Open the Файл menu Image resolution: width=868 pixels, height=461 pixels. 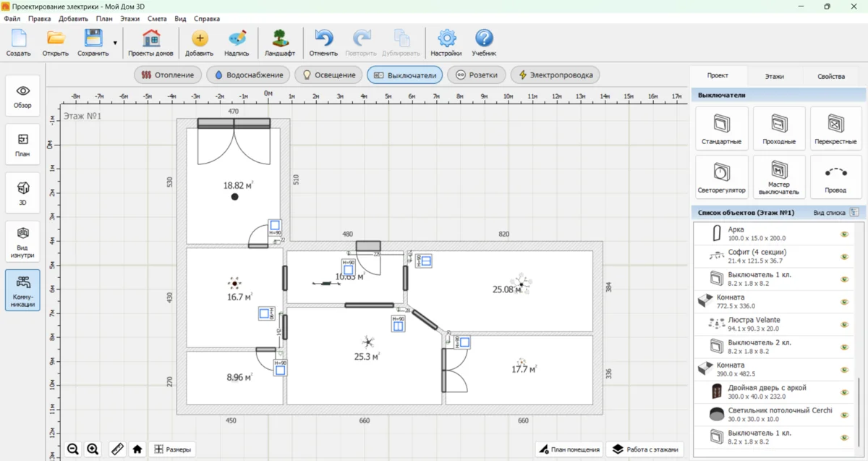[x=12, y=18]
